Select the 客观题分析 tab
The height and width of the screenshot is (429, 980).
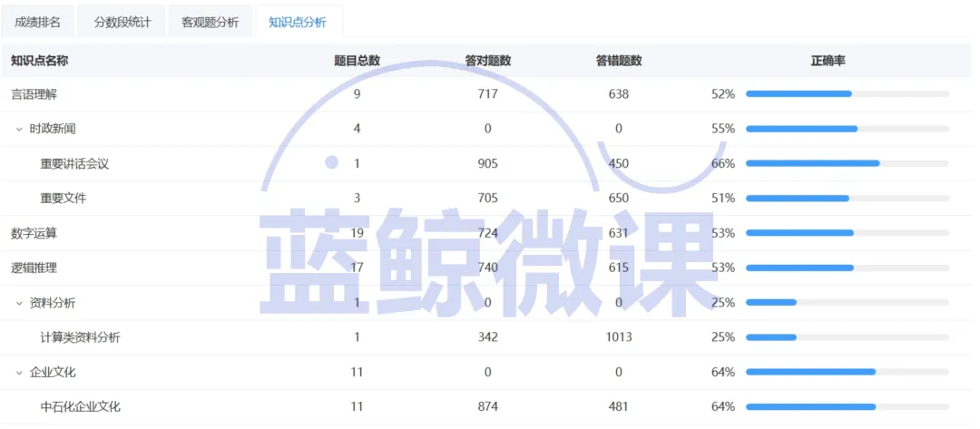[x=210, y=23]
